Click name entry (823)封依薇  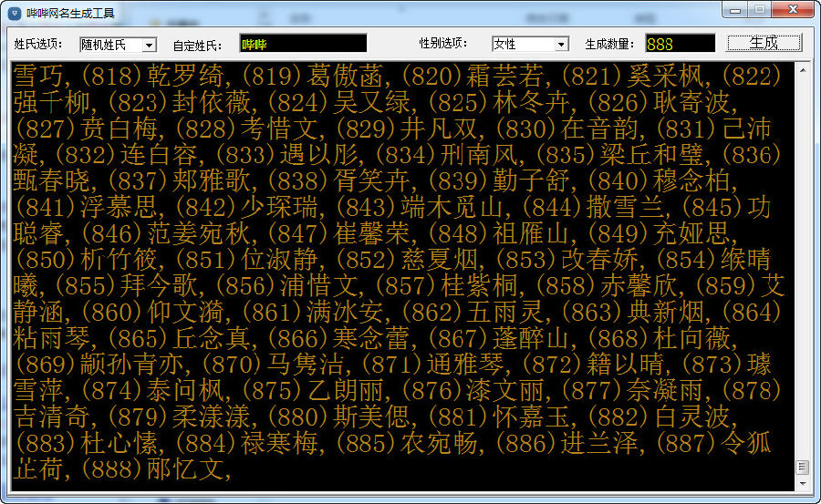coord(181,102)
